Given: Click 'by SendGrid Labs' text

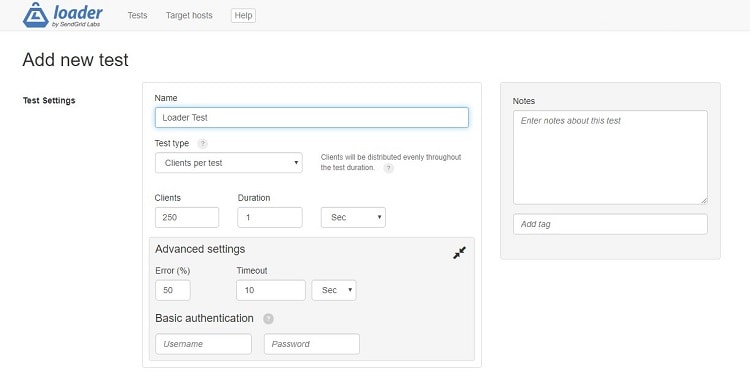Looking at the screenshot, I should tap(76, 24).
